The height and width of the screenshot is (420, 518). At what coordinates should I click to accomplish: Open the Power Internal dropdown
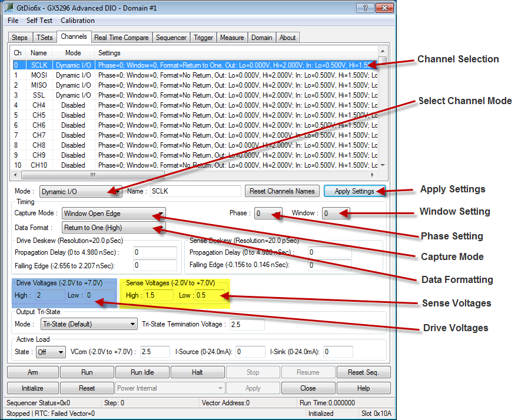click(170, 388)
